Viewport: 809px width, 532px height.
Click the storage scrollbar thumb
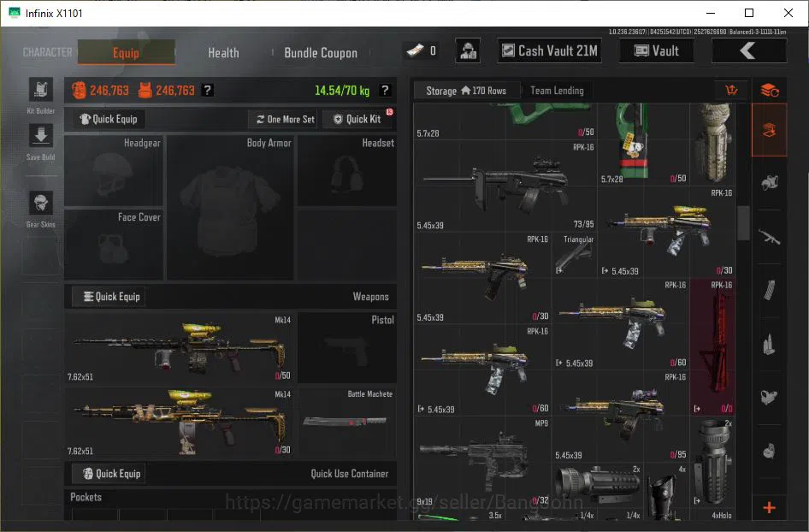[x=743, y=223]
